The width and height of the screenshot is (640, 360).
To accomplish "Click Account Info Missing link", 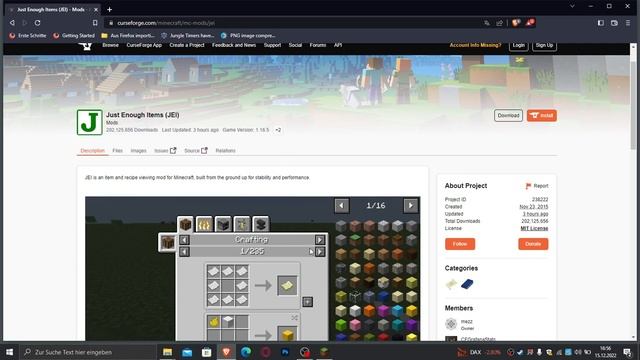I will [x=475, y=45].
